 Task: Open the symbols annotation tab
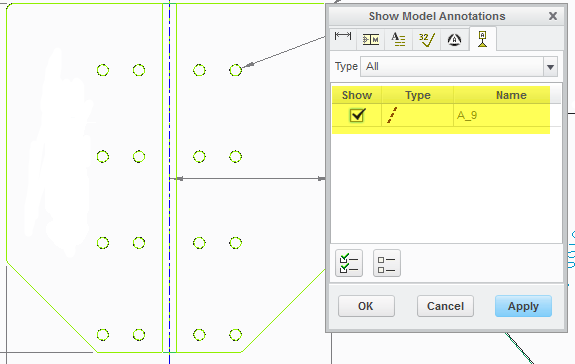click(454, 39)
